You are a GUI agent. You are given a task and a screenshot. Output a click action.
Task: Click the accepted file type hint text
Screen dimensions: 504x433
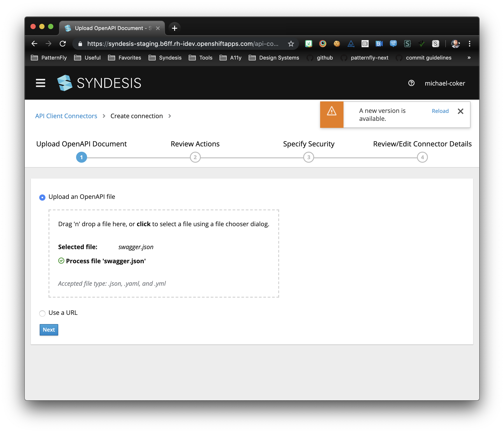(112, 283)
